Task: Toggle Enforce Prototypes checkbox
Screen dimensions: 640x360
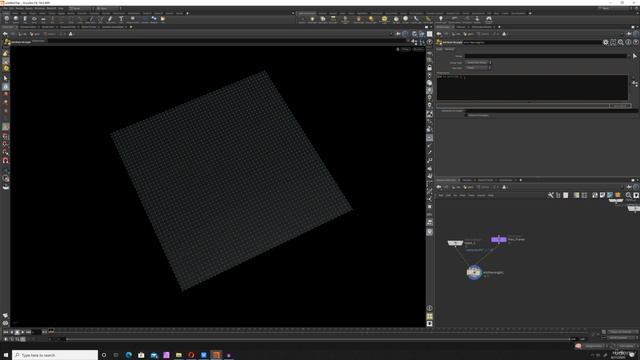Action: coord(466,115)
